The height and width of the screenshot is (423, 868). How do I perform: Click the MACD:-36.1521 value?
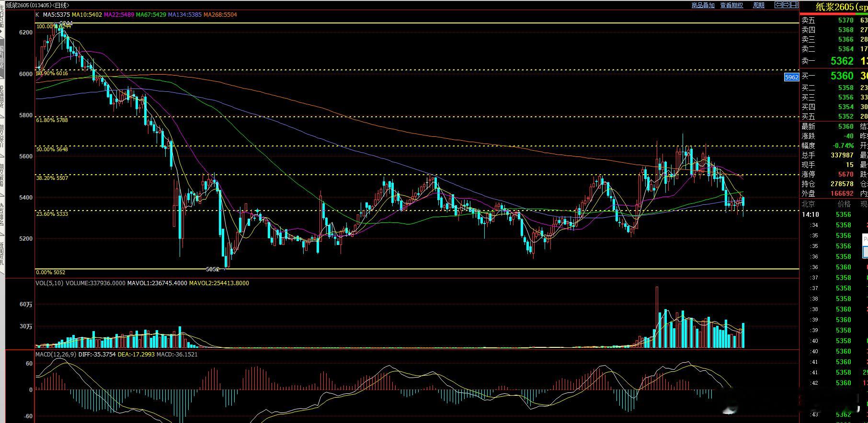(177, 355)
